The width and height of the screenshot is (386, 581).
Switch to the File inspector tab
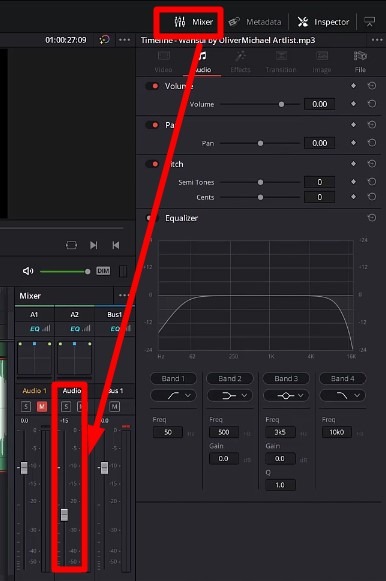pyautogui.click(x=360, y=62)
